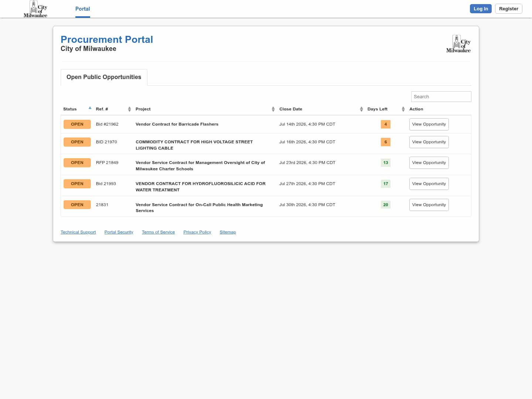Select the Open Public Opportunities tab
This screenshot has height=399, width=532.
pyautogui.click(x=104, y=77)
